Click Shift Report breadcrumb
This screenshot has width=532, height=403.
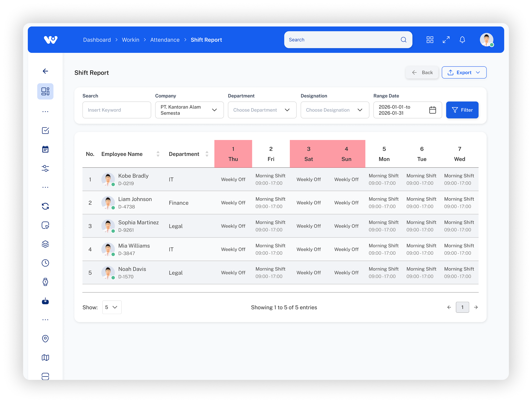click(206, 40)
